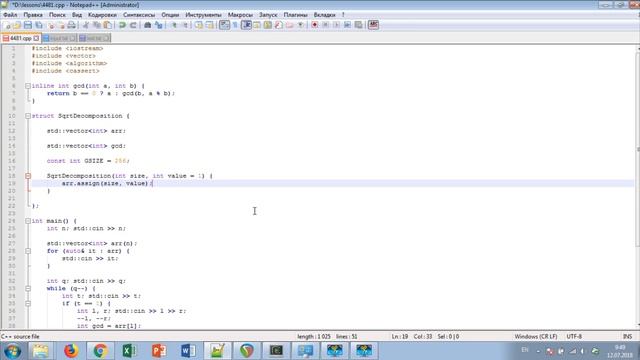Toggle word wrap in the toolbar
Viewport: 640px width, 360px height.
(224, 25)
